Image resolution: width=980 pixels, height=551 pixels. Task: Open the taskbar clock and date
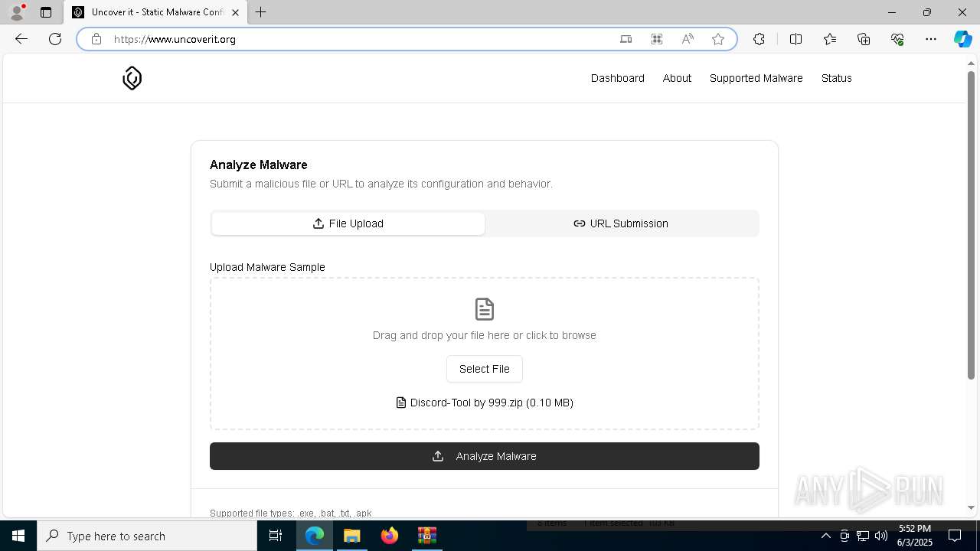pos(914,536)
